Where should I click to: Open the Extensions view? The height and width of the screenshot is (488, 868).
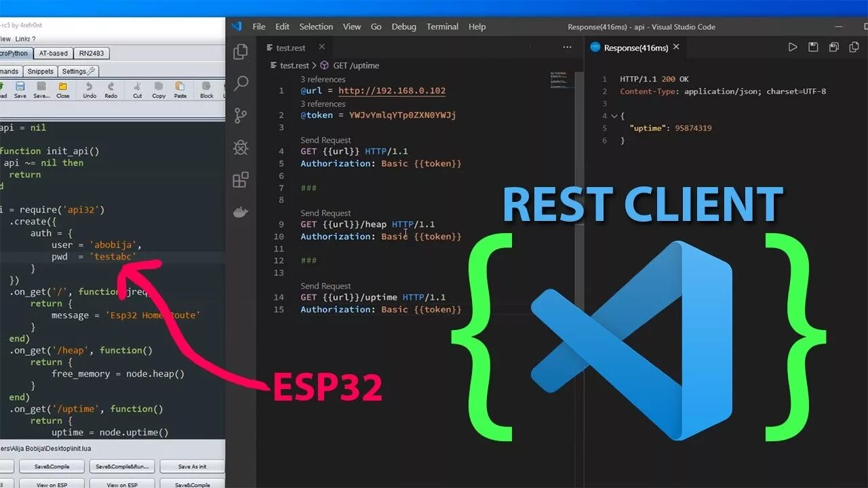coord(240,180)
